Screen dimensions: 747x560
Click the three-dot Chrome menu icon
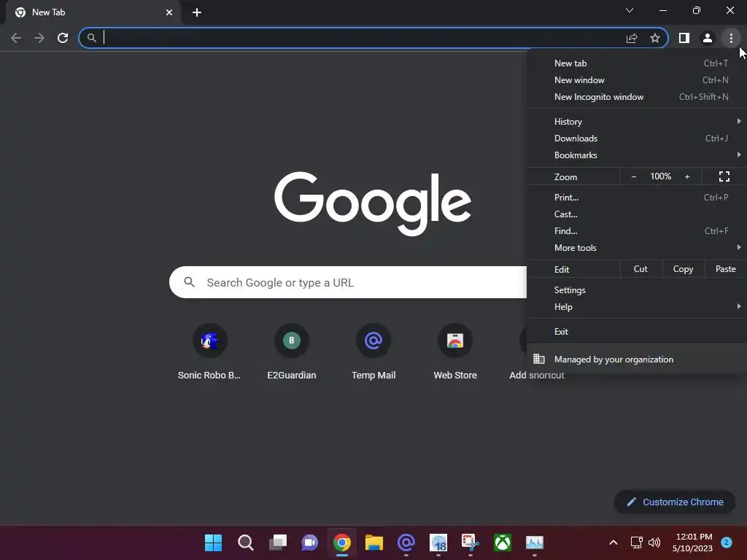click(731, 38)
